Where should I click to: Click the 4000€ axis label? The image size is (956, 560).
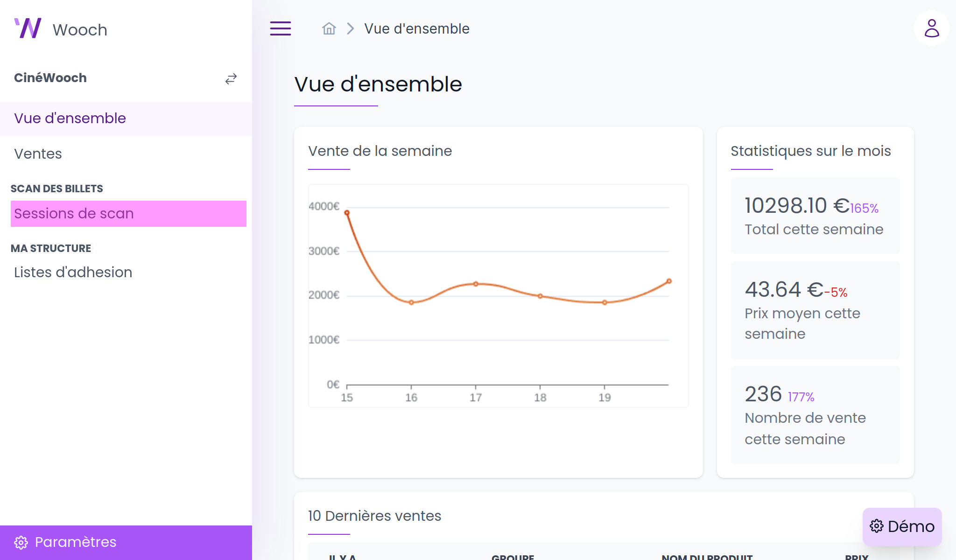[x=324, y=206]
